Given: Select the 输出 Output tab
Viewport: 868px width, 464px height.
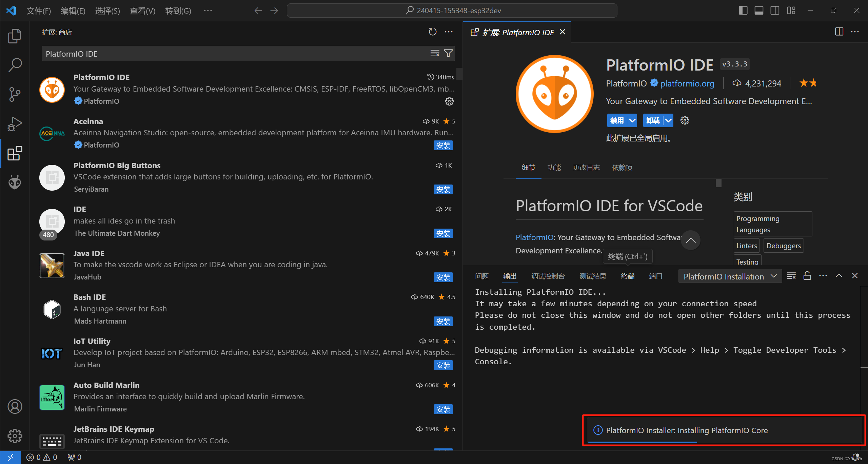Looking at the screenshot, I should click(510, 276).
